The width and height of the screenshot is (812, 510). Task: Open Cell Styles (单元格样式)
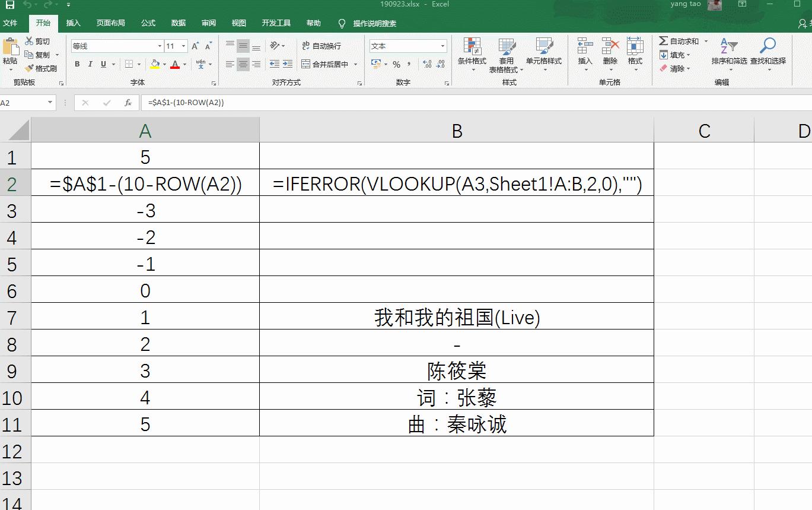(x=544, y=54)
